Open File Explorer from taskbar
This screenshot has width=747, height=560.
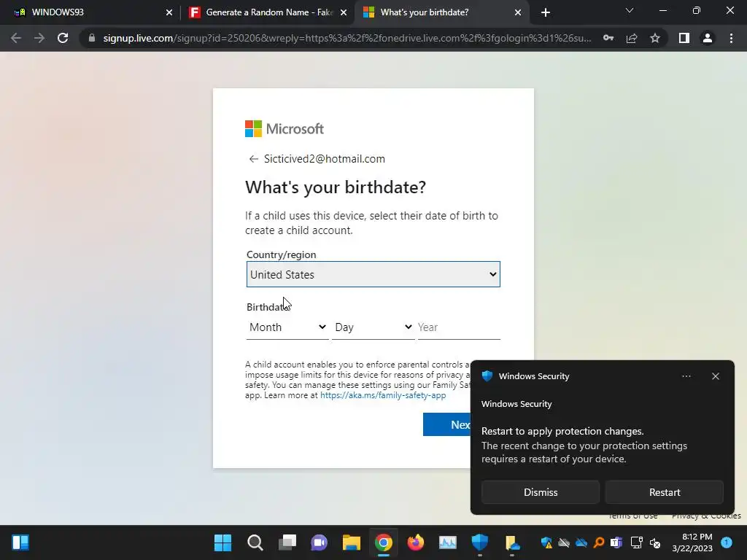click(352, 542)
